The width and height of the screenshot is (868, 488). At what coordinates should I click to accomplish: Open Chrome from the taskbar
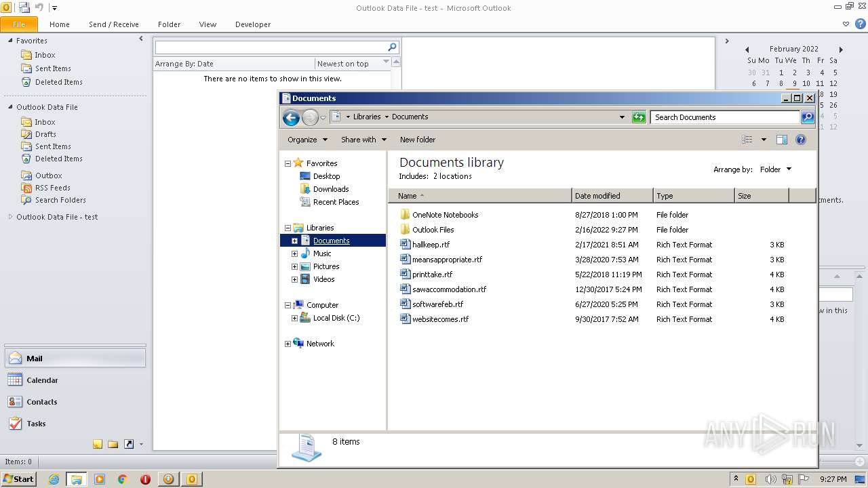pyautogui.click(x=123, y=479)
